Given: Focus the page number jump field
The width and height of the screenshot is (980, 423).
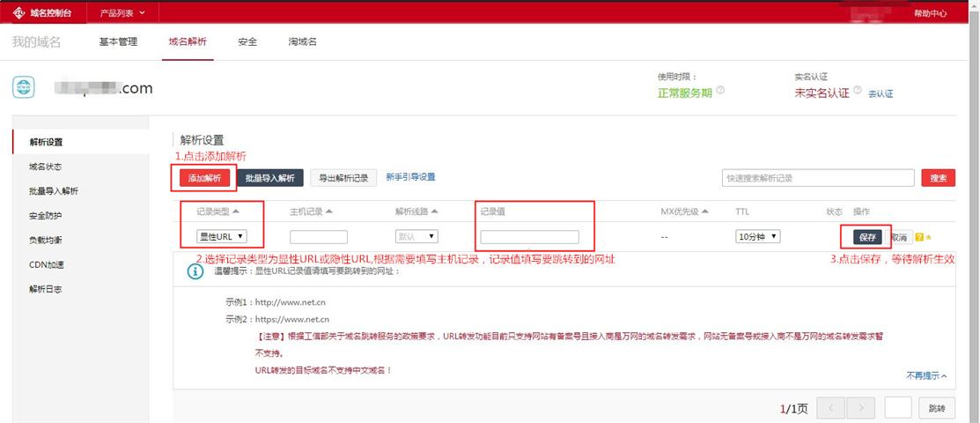Looking at the screenshot, I should [898, 408].
